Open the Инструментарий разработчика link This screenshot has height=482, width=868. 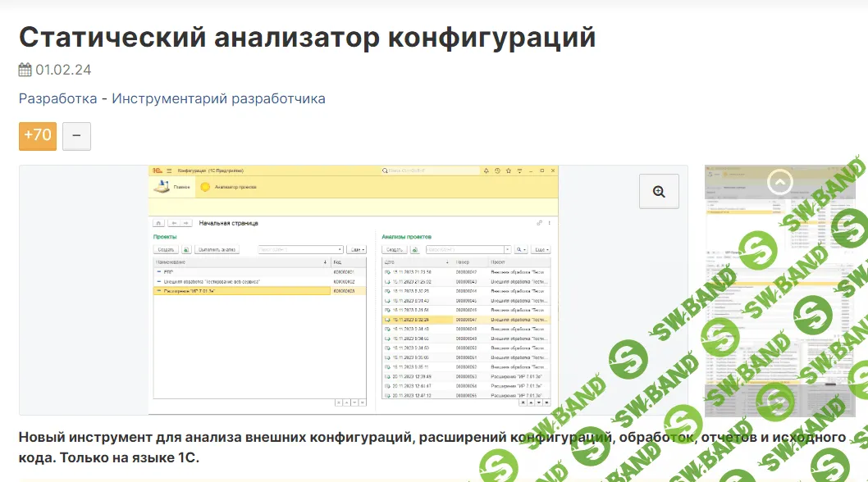point(217,98)
